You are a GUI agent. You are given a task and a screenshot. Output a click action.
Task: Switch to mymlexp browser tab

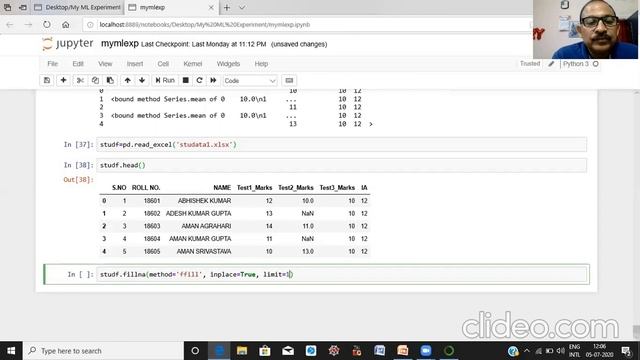coord(167,7)
